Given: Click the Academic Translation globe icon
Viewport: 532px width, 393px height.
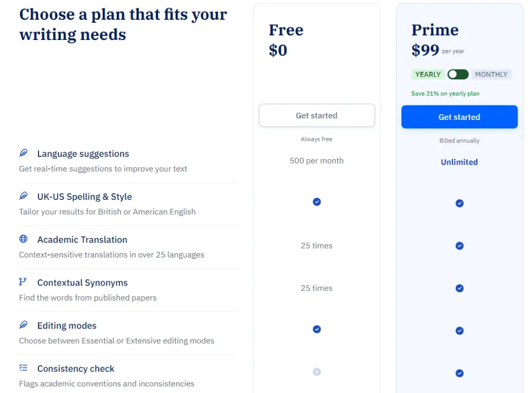Looking at the screenshot, I should tap(23, 239).
